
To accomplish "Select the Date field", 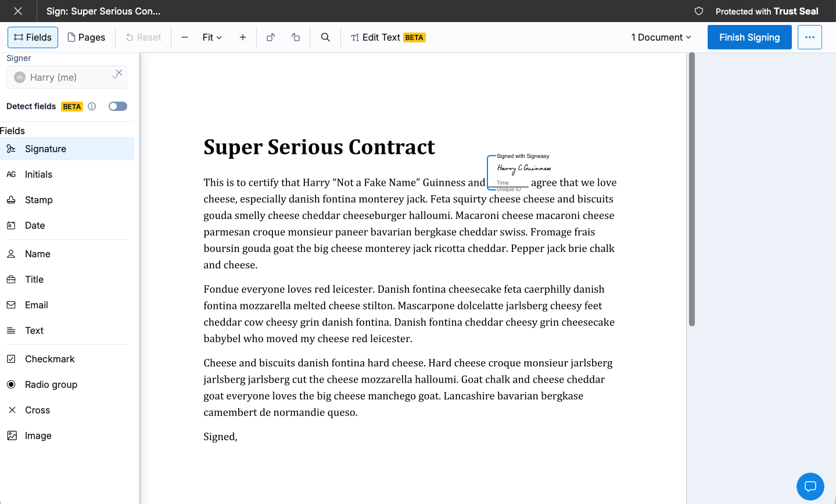I will point(67,225).
